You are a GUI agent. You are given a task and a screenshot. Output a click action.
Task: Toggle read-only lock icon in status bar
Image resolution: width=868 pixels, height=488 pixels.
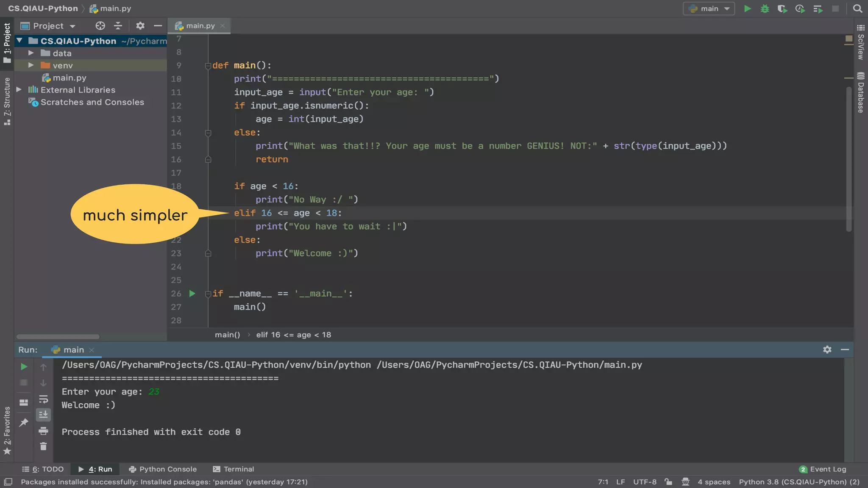coord(668,482)
